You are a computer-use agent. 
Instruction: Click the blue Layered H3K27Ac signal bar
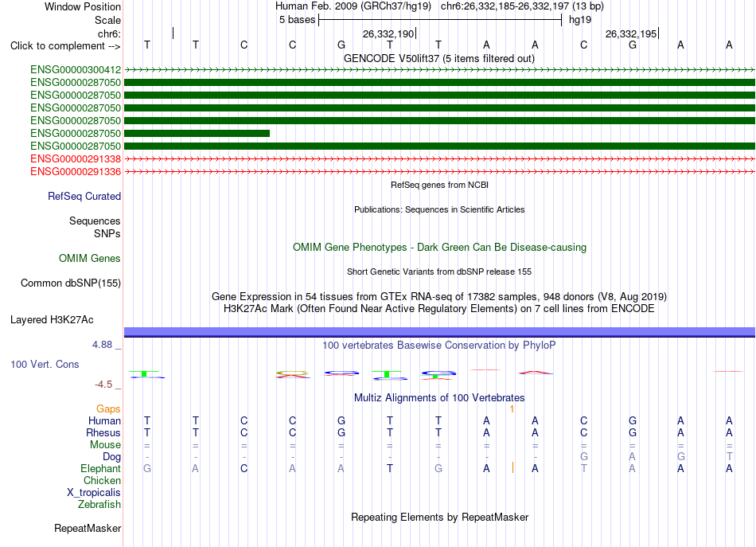pos(439,331)
